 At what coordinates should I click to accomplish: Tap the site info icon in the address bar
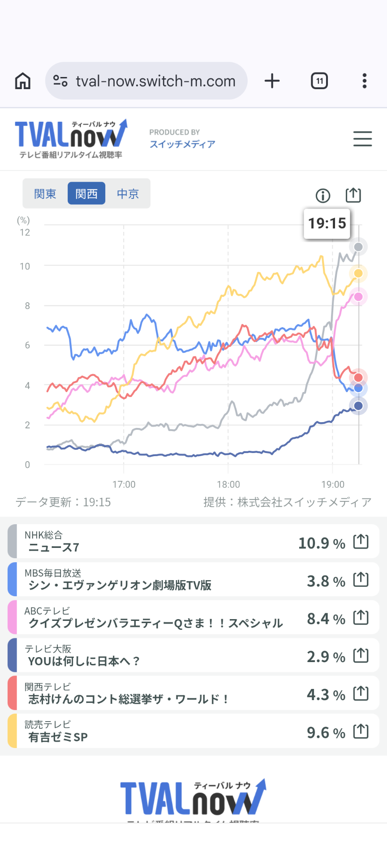click(x=60, y=81)
